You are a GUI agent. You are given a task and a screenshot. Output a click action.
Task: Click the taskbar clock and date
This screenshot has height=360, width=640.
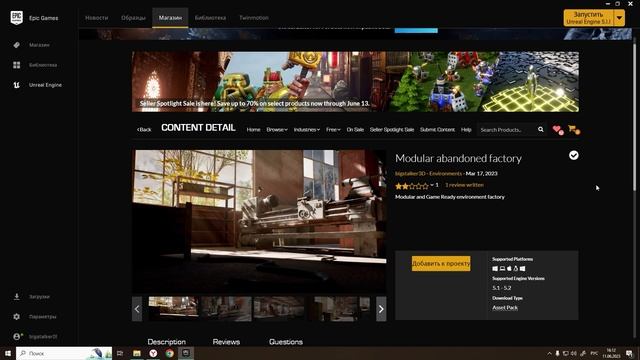point(611,353)
